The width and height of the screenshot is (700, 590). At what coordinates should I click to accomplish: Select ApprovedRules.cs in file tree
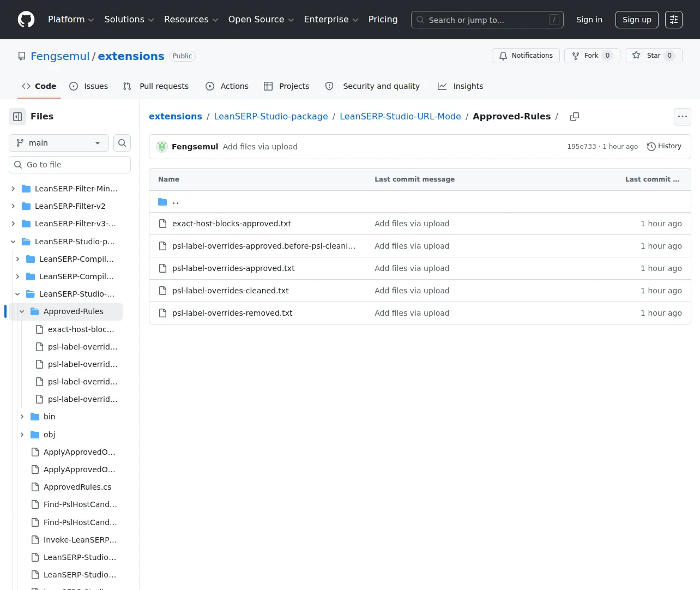[77, 487]
